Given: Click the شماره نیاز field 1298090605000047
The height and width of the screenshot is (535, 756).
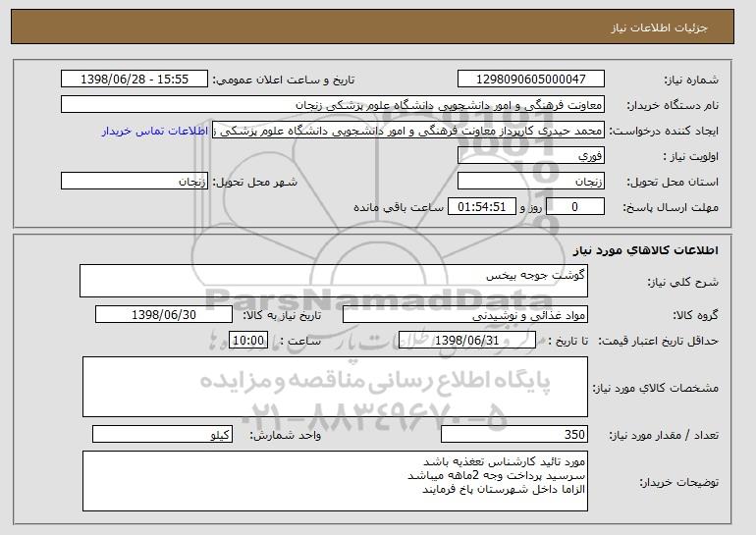Looking at the screenshot, I should pyautogui.click(x=531, y=80).
